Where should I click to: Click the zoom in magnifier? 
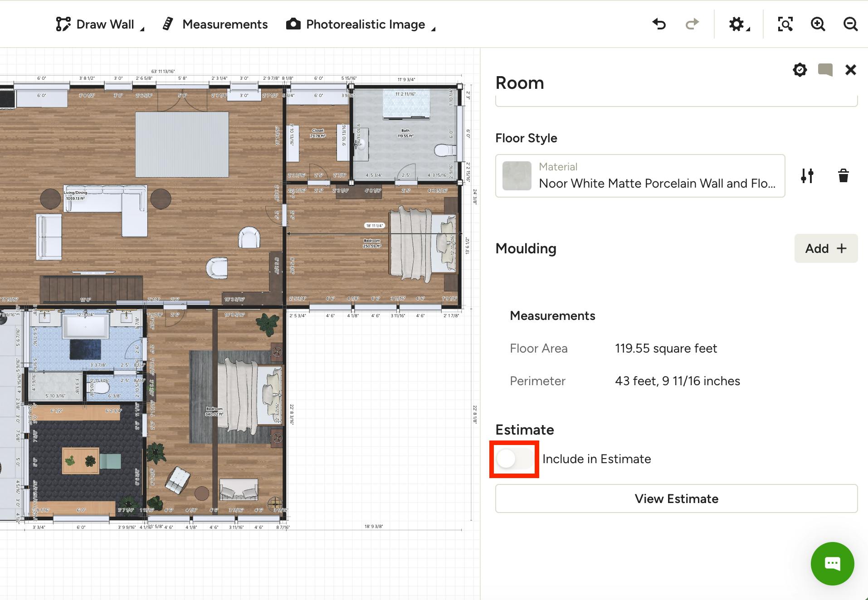[818, 24]
